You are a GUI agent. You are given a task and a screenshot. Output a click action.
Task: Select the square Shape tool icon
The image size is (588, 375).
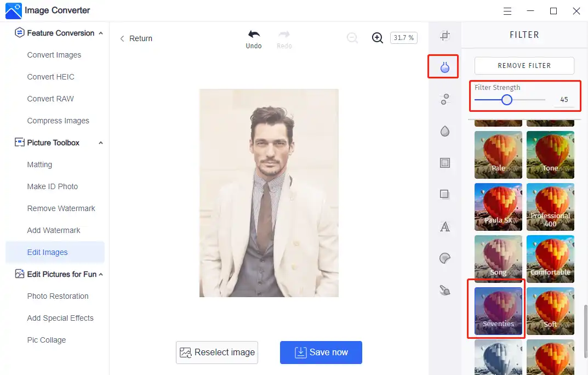pos(444,194)
